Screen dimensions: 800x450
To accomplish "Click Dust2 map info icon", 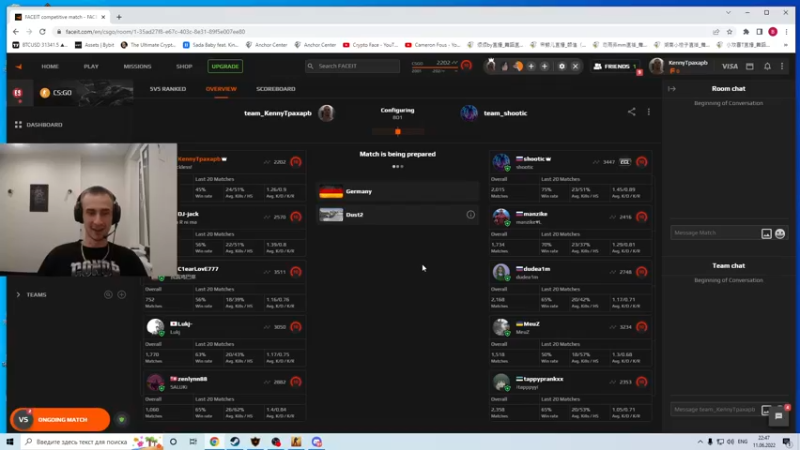I will [470, 215].
